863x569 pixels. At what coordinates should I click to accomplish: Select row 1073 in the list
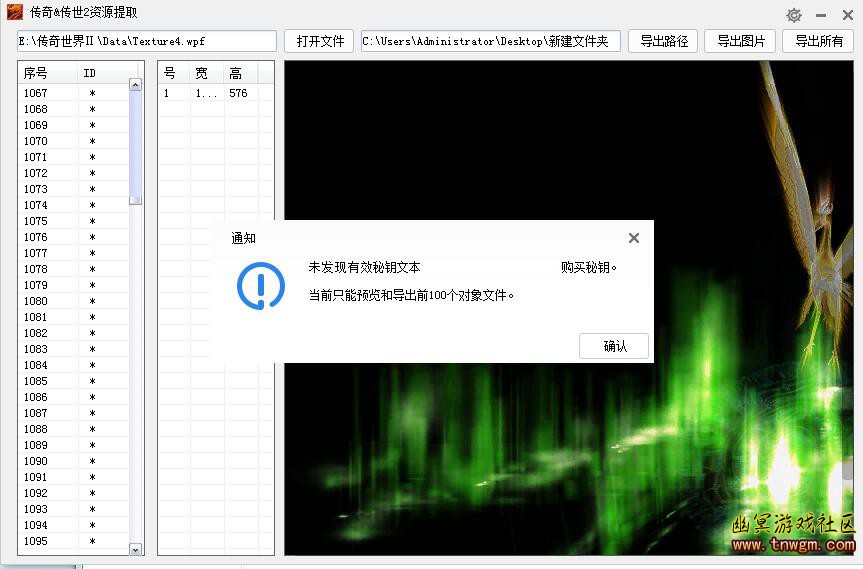pos(73,189)
